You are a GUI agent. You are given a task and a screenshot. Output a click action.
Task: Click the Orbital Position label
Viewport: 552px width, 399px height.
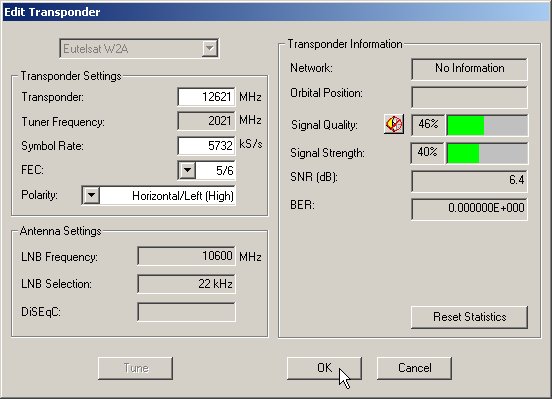point(326,93)
